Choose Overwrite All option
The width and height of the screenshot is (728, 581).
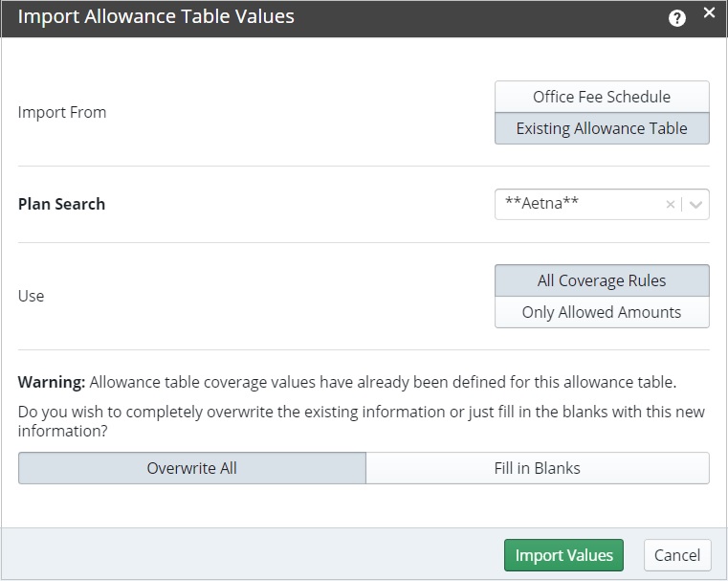pos(191,468)
